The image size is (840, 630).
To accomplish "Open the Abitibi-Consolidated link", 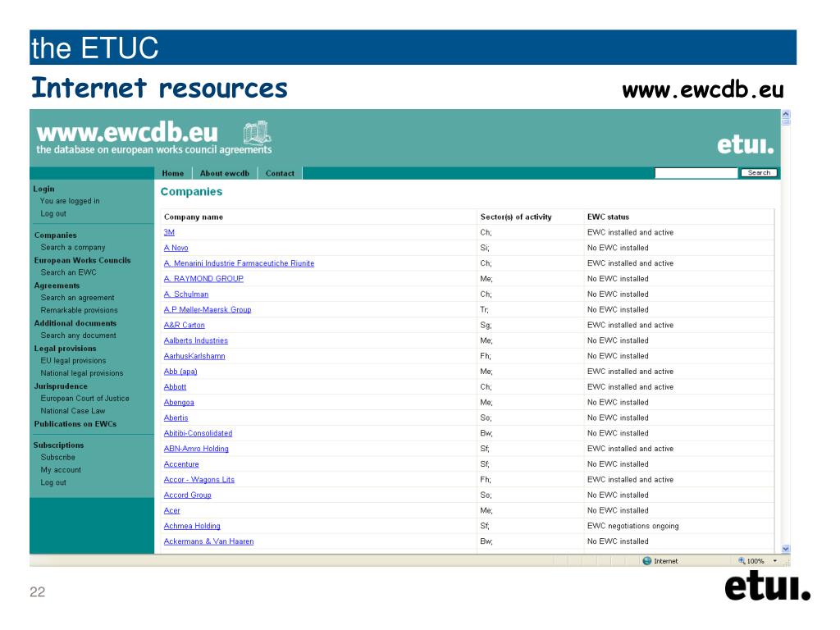I will coord(198,433).
